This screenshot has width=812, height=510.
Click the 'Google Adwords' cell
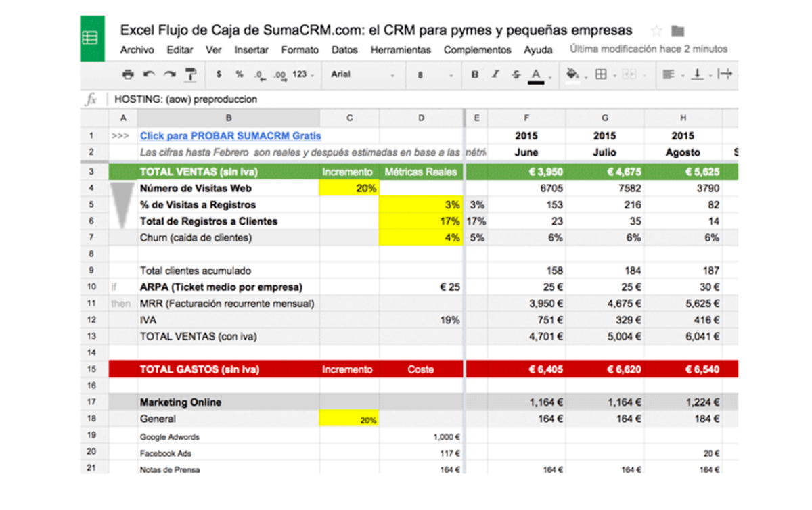pyautogui.click(x=229, y=437)
